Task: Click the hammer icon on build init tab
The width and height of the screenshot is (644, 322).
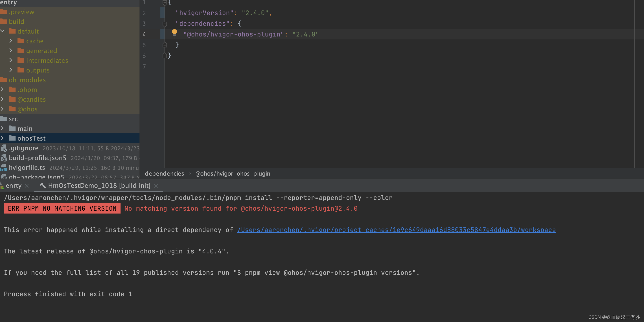Action: (43, 185)
